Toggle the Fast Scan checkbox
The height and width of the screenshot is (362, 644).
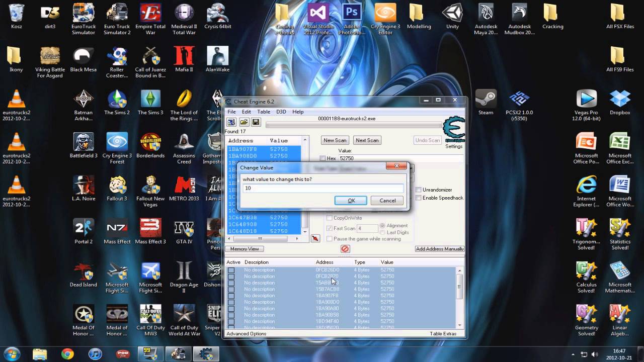click(330, 228)
